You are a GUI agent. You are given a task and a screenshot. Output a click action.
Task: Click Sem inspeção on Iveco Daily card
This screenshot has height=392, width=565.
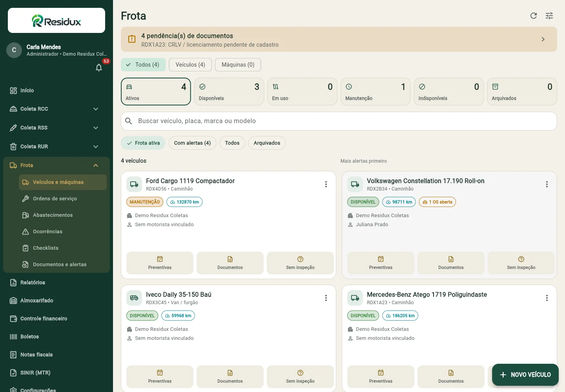click(x=300, y=377)
